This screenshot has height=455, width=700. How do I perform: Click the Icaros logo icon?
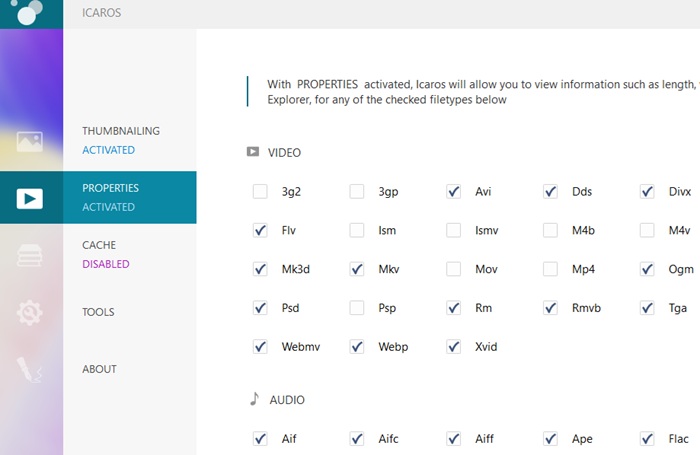tap(28, 12)
